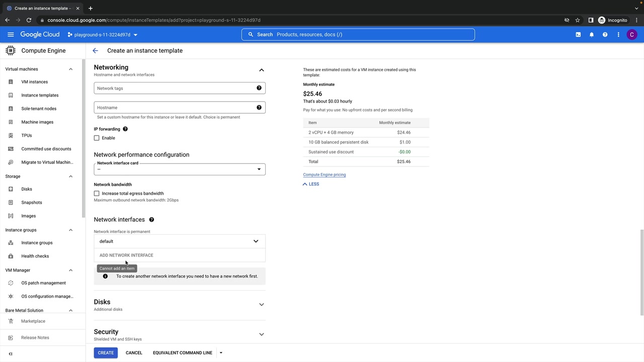This screenshot has width=644, height=362.
Task: Click the Hostname input field
Action: (x=174, y=108)
